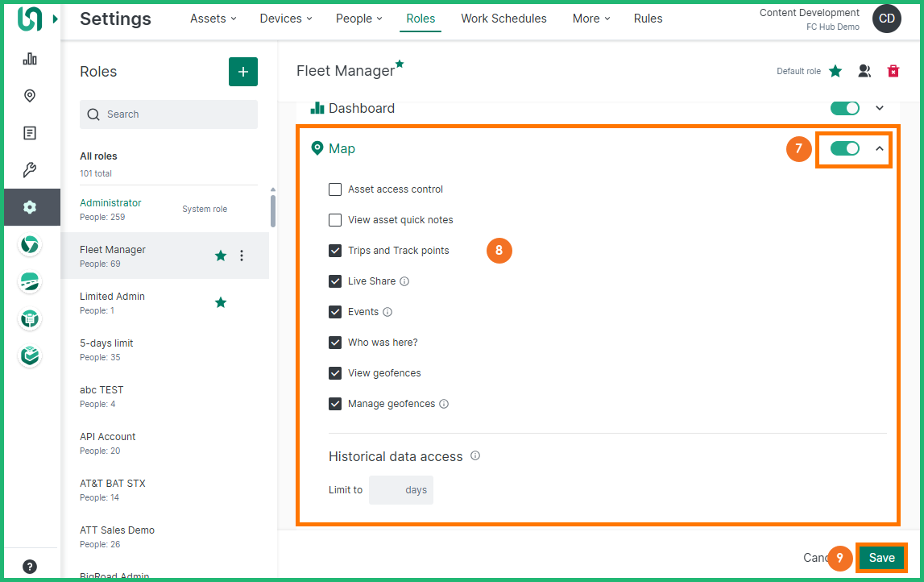Open the Assets dropdown menu

coord(213,19)
